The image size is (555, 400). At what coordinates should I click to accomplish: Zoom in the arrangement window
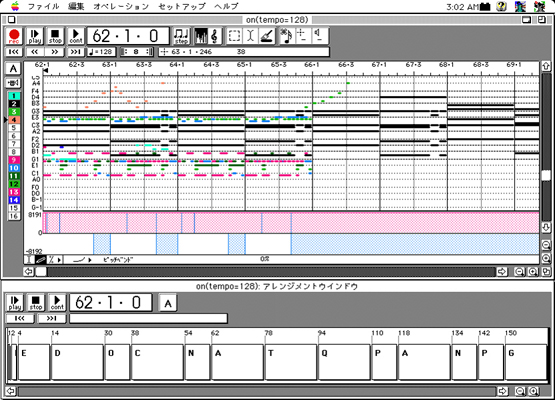tap(533, 391)
